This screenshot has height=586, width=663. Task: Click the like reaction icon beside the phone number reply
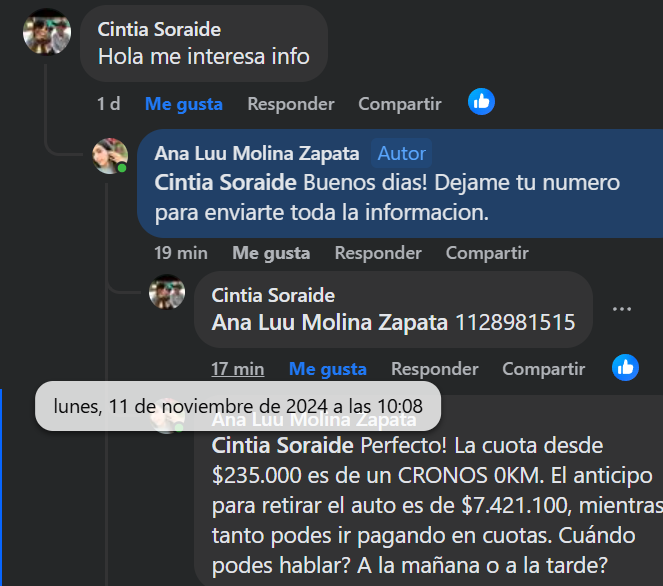tap(626, 367)
